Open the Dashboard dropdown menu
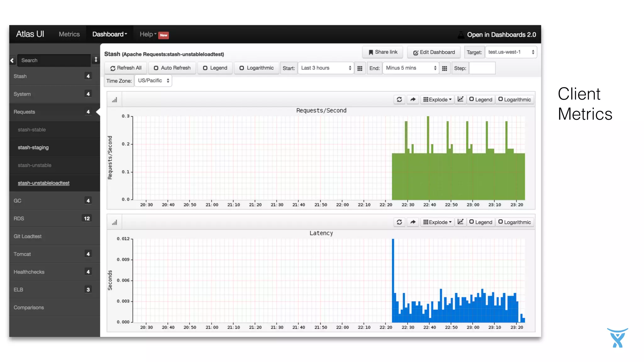The image size is (644, 362). 110,34
